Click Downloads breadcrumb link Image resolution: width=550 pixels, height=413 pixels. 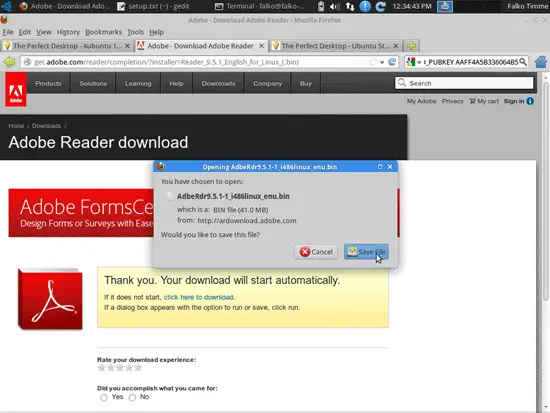pyautogui.click(x=46, y=126)
